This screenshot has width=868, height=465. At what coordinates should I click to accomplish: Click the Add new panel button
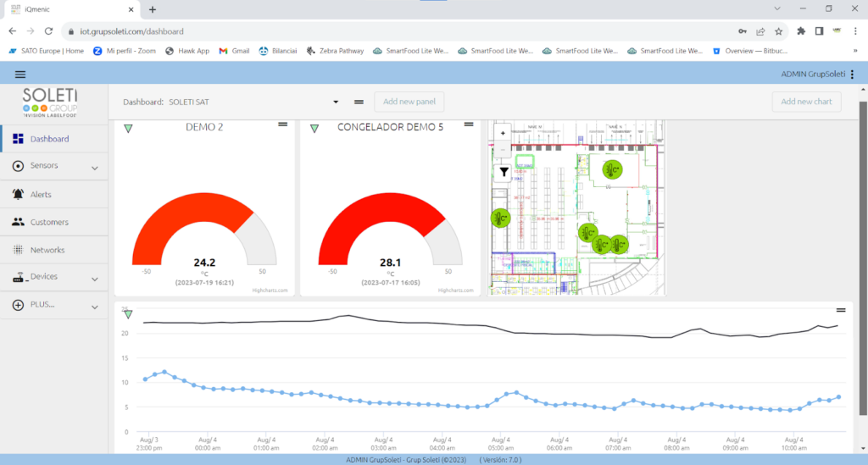[409, 102]
